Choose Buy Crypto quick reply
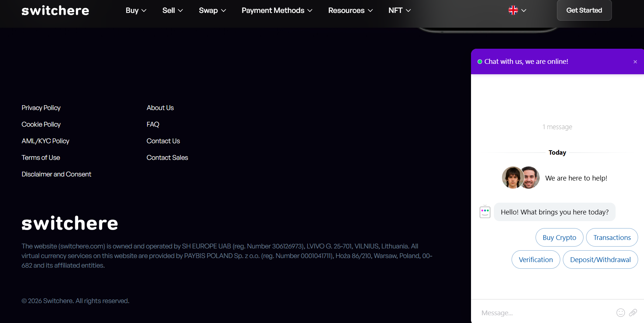Screen dimensions: 644x323 [559, 237]
